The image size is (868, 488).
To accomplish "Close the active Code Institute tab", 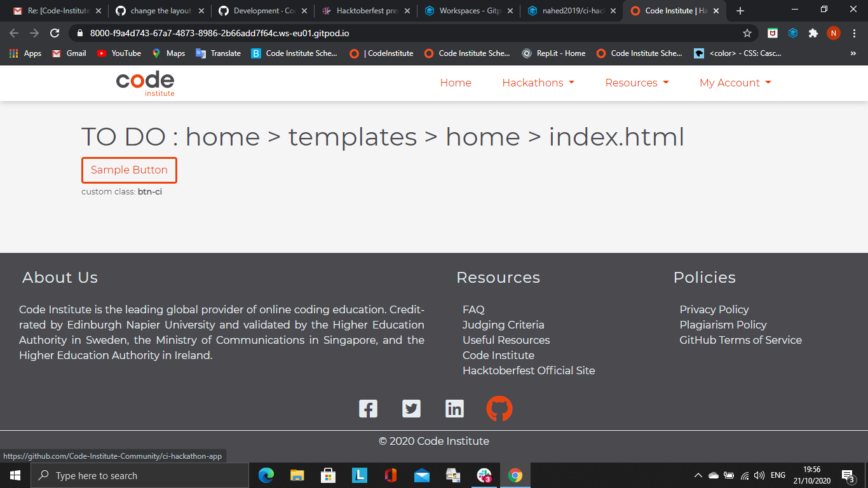I will coord(715,11).
